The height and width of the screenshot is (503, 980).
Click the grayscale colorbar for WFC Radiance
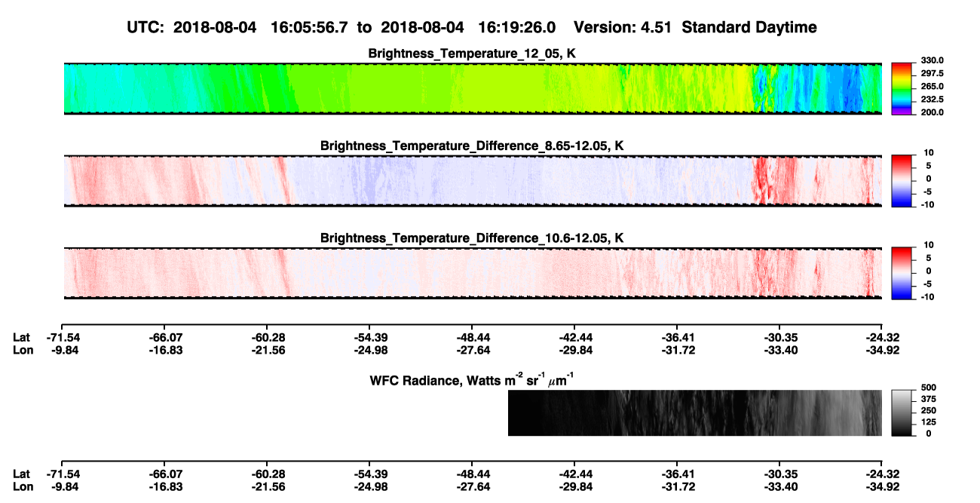(x=901, y=413)
